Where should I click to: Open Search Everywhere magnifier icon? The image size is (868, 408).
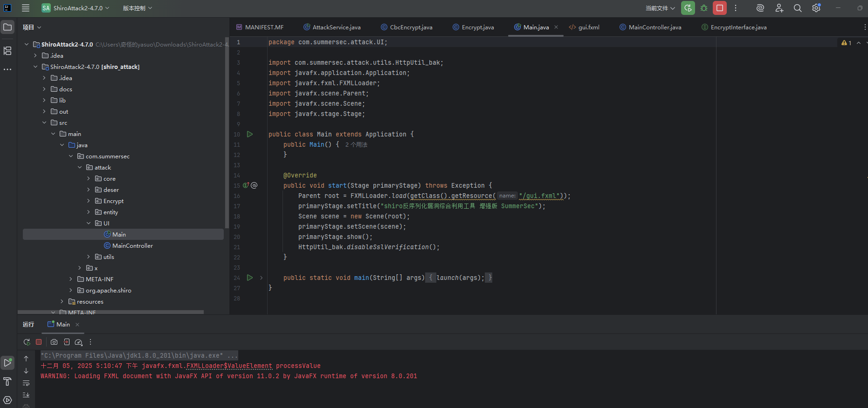coord(798,8)
